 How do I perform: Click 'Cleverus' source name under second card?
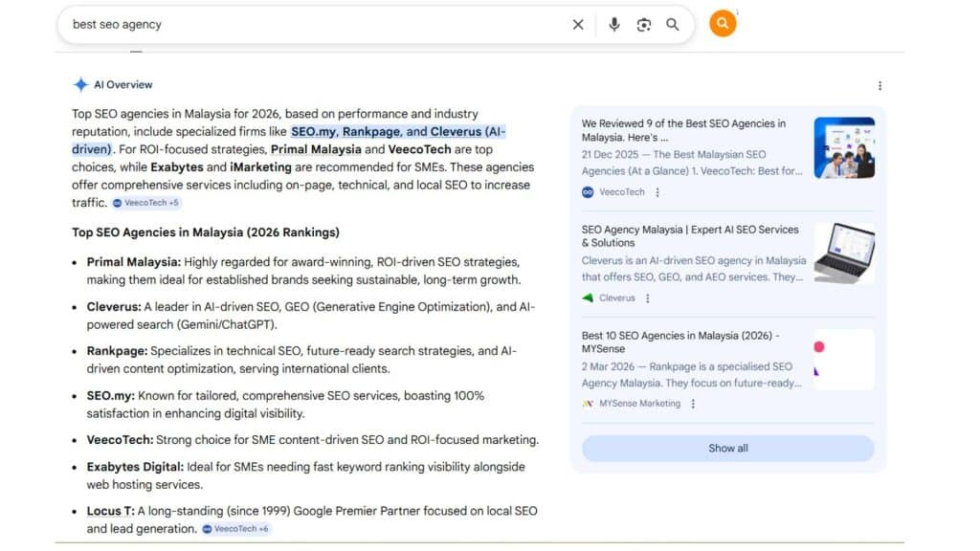coord(617,298)
